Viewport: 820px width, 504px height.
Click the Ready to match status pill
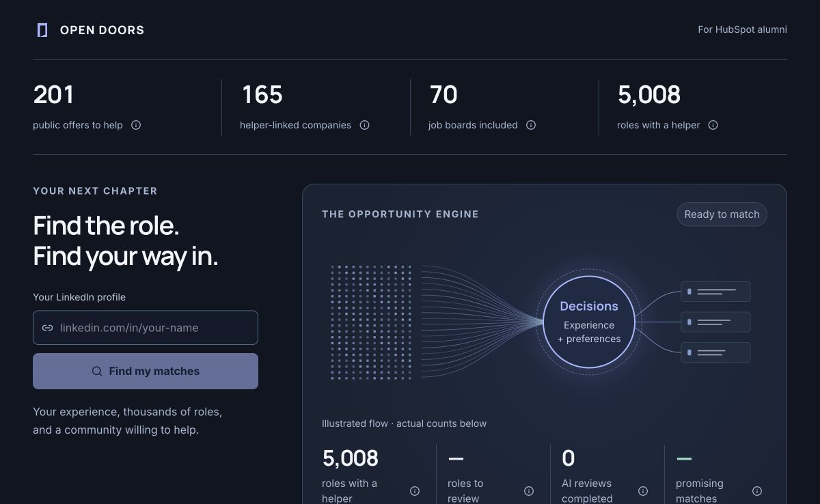(722, 214)
